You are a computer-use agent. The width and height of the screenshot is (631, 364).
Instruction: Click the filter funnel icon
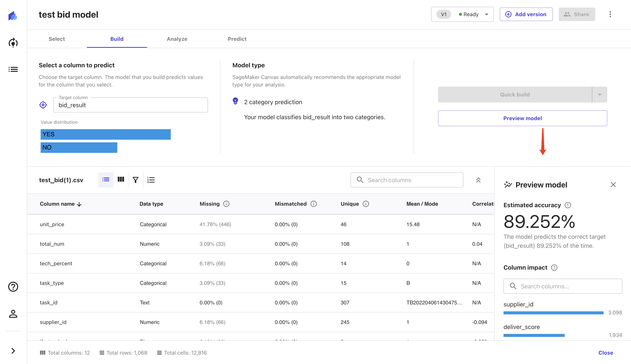coord(136,180)
